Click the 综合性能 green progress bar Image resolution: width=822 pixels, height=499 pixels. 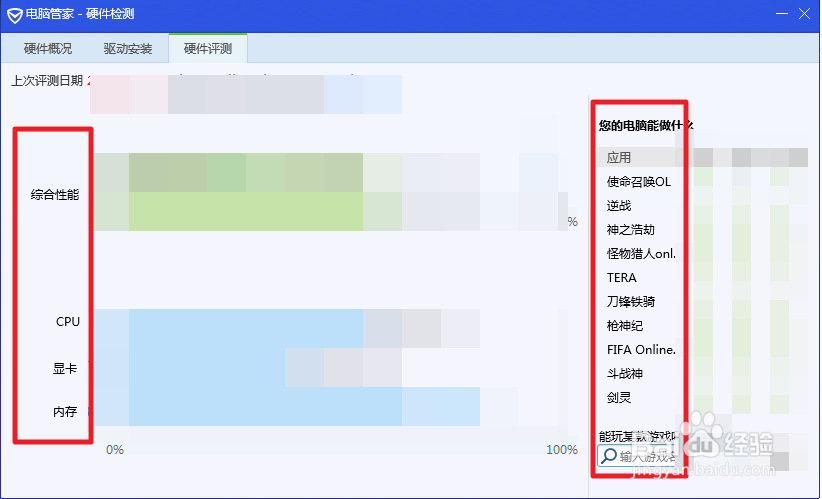coord(246,192)
